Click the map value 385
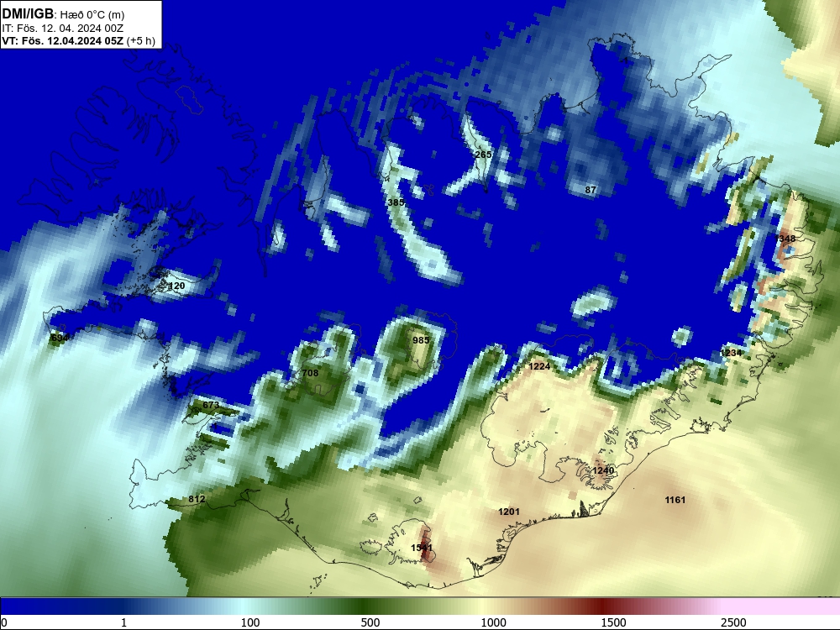Image resolution: width=840 pixels, height=630 pixels. point(396,202)
